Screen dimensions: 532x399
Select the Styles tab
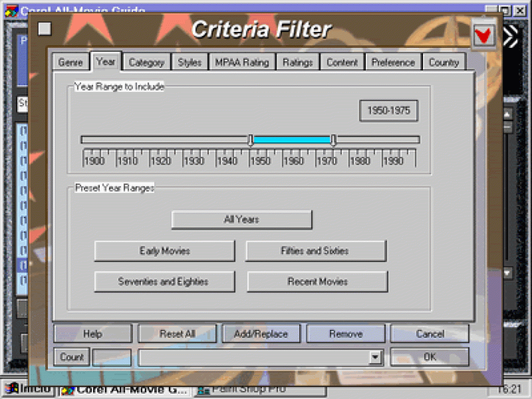click(x=190, y=62)
